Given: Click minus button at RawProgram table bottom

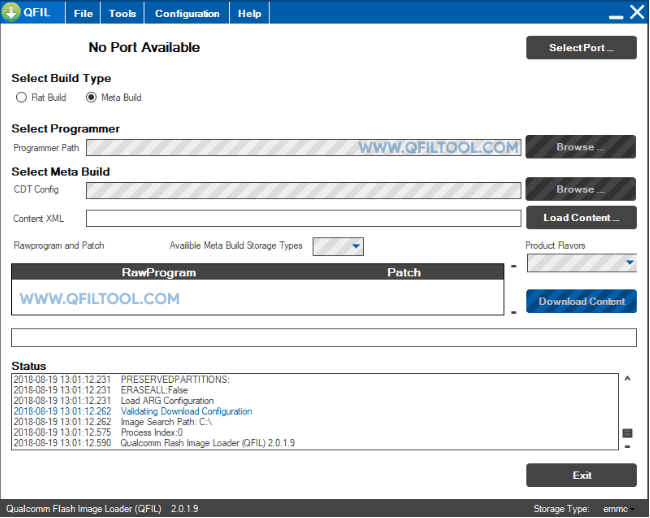Looking at the screenshot, I should tap(514, 312).
